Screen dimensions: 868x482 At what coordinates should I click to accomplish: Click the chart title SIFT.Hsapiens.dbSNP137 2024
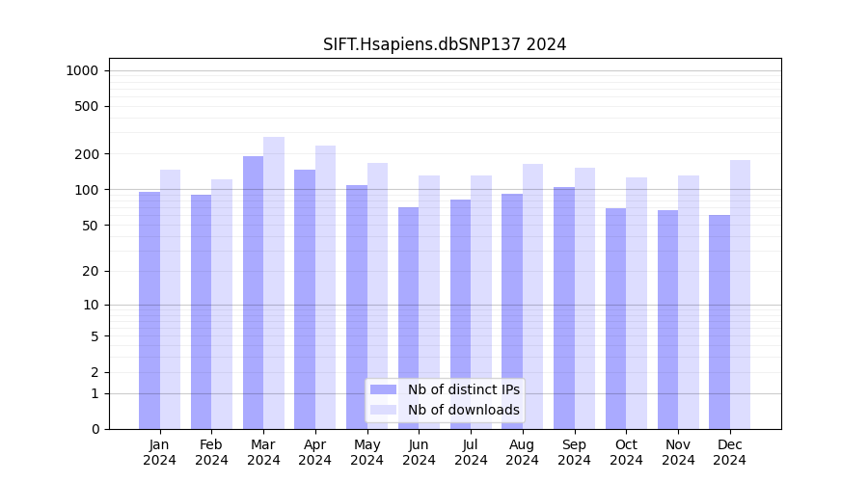pos(445,44)
